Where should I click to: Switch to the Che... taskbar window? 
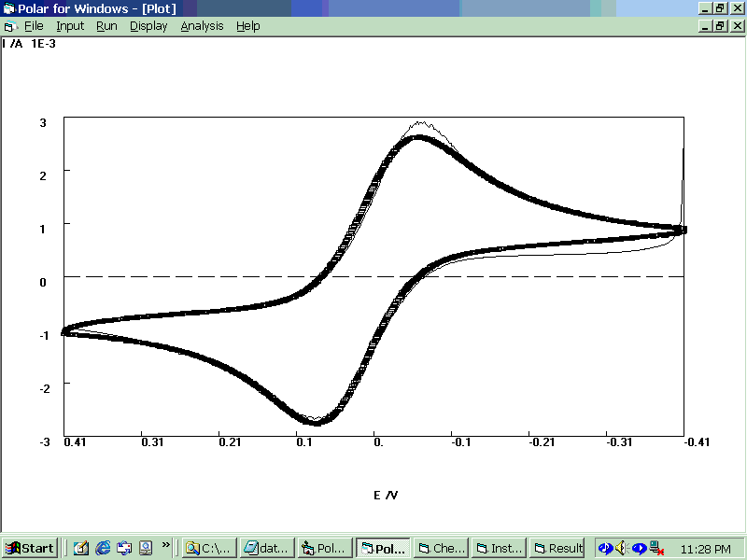tap(441, 548)
